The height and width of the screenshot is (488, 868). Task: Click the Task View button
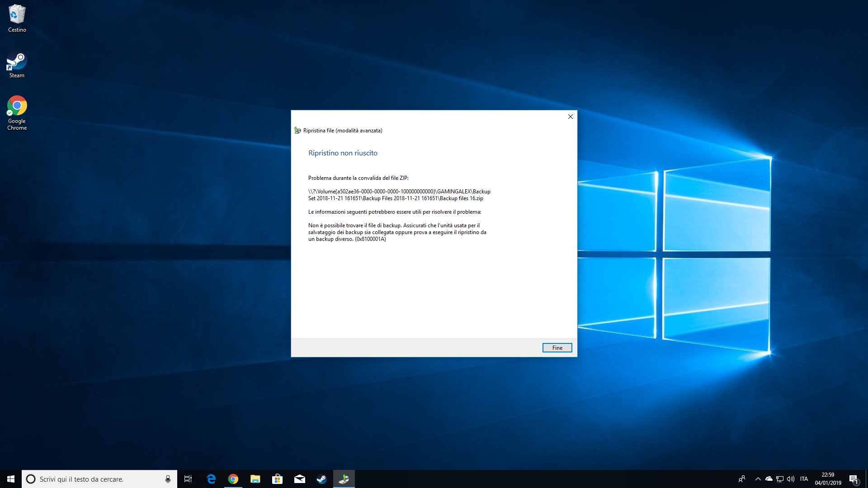tap(188, 479)
